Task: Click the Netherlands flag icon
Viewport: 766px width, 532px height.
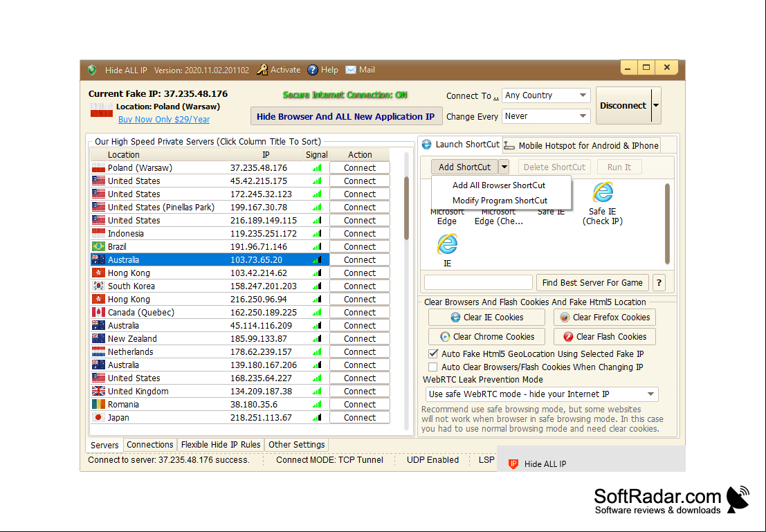Action: (99, 351)
